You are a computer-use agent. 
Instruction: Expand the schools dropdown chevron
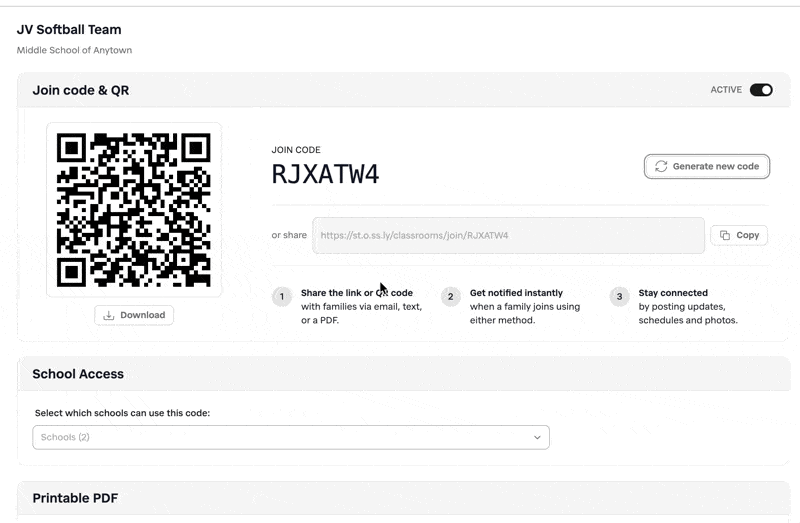537,437
